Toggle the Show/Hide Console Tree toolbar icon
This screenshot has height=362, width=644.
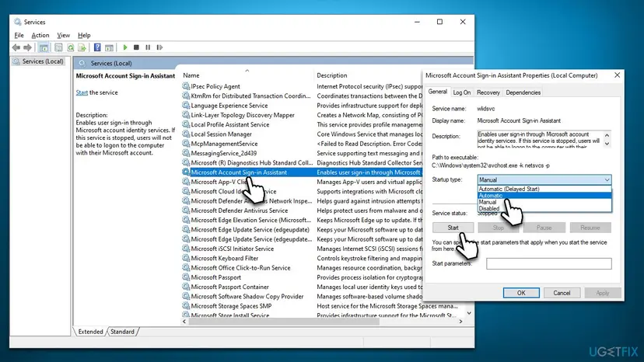pyautogui.click(x=44, y=47)
